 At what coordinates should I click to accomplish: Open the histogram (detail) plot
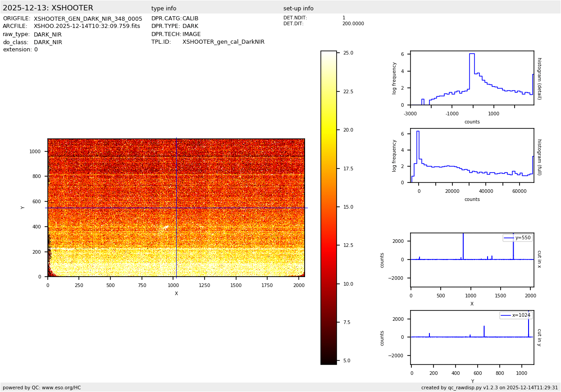point(472,78)
